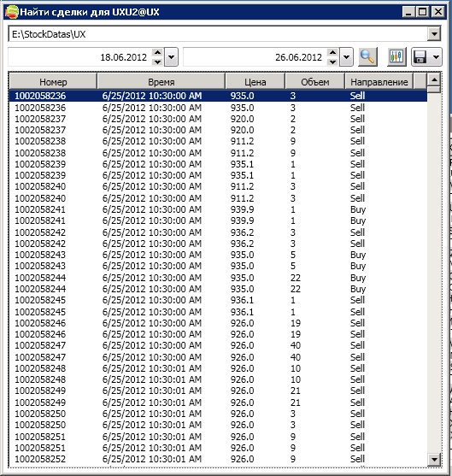This screenshot has width=452, height=476.
Task: Sort by the Направление column header
Action: pyautogui.click(x=379, y=82)
